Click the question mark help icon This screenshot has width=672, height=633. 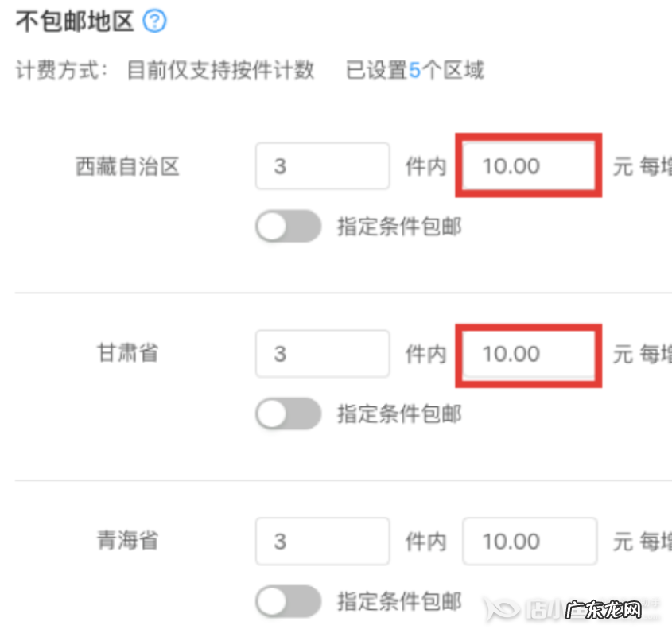[x=156, y=22]
